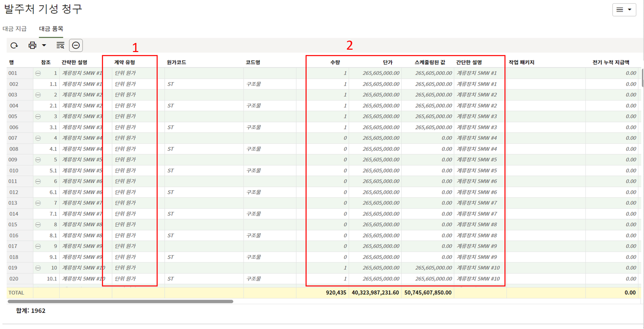Viewport: 644px width, 329px height.
Task: Toggle collapse icon on row 007
Action: click(38, 138)
